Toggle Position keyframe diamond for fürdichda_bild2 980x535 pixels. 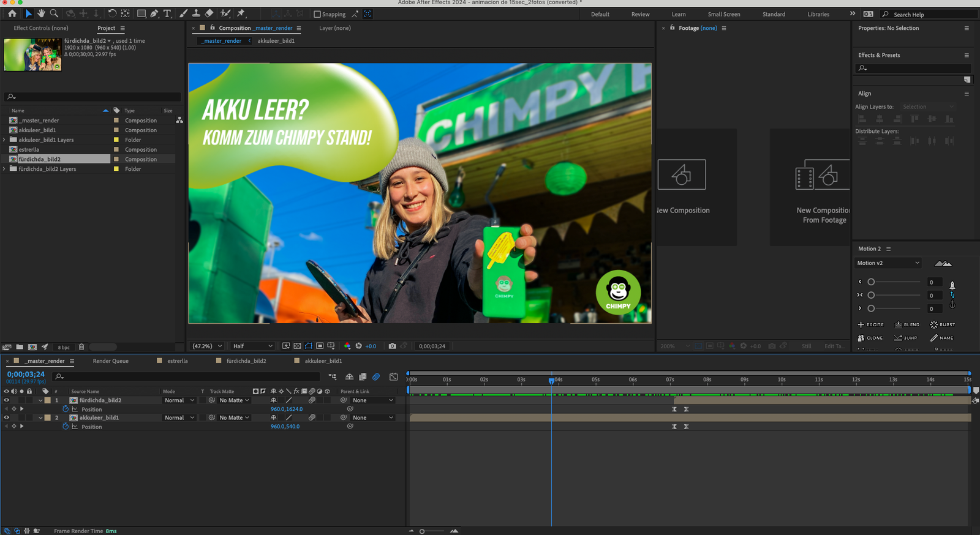pos(14,409)
